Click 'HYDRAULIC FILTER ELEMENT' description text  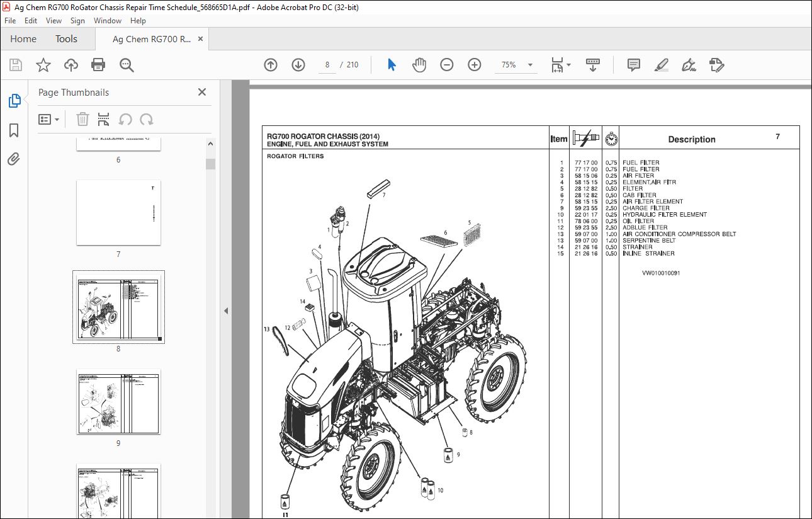point(665,215)
